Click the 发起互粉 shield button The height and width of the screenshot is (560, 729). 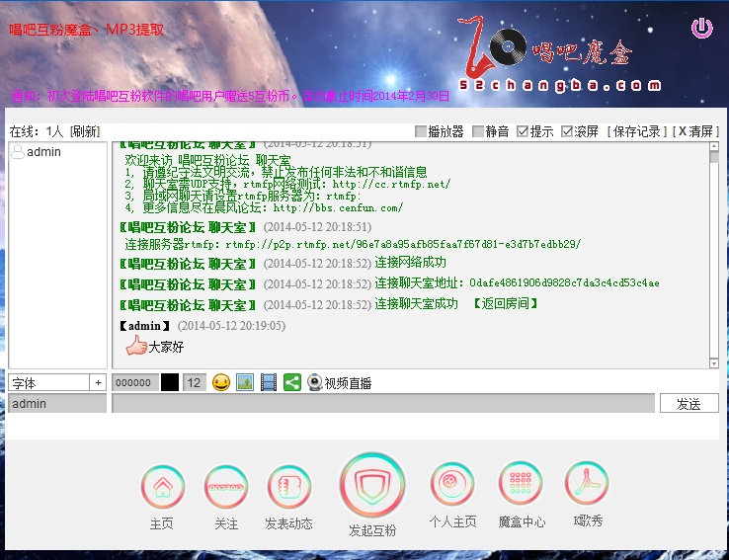point(372,485)
